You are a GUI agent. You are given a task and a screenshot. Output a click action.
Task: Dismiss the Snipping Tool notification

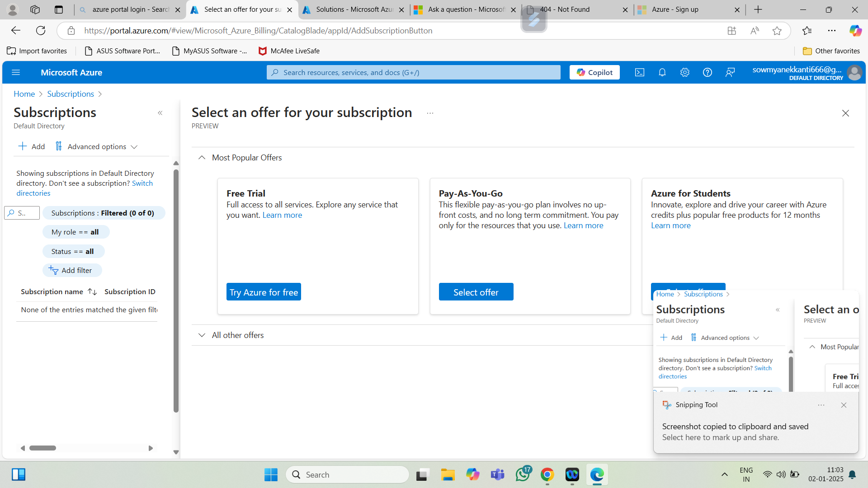click(844, 405)
